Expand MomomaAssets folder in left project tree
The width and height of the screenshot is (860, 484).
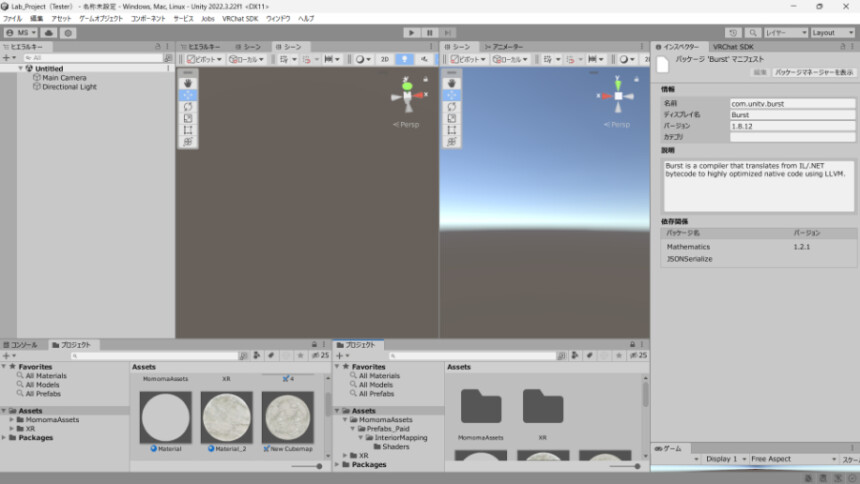(12, 420)
